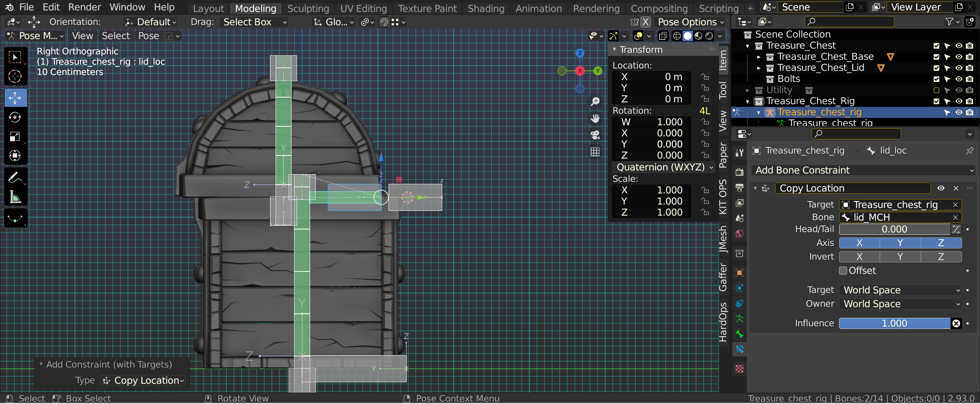Toggle Copy Location constraint visibility eye
980x404 pixels.
coord(941,188)
